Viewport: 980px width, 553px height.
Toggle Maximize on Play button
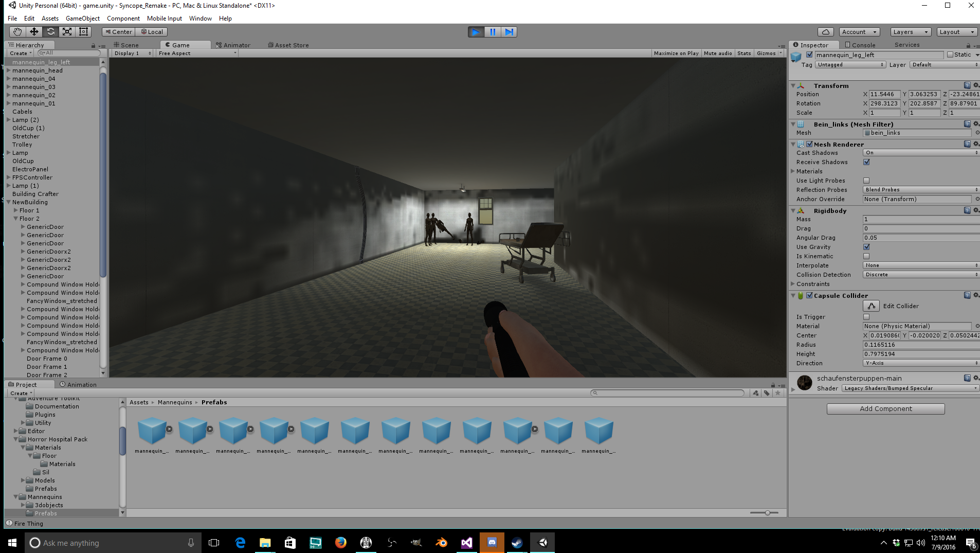coord(676,53)
